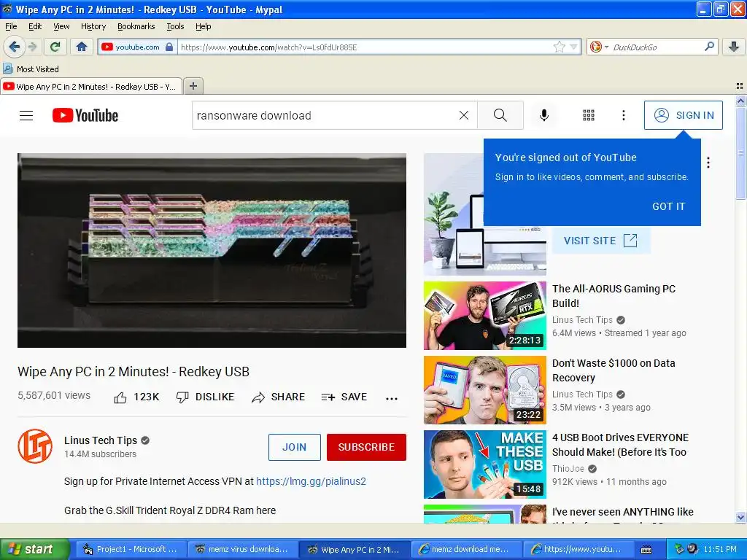
Task: Click the JOIN membership button
Action: click(x=295, y=447)
